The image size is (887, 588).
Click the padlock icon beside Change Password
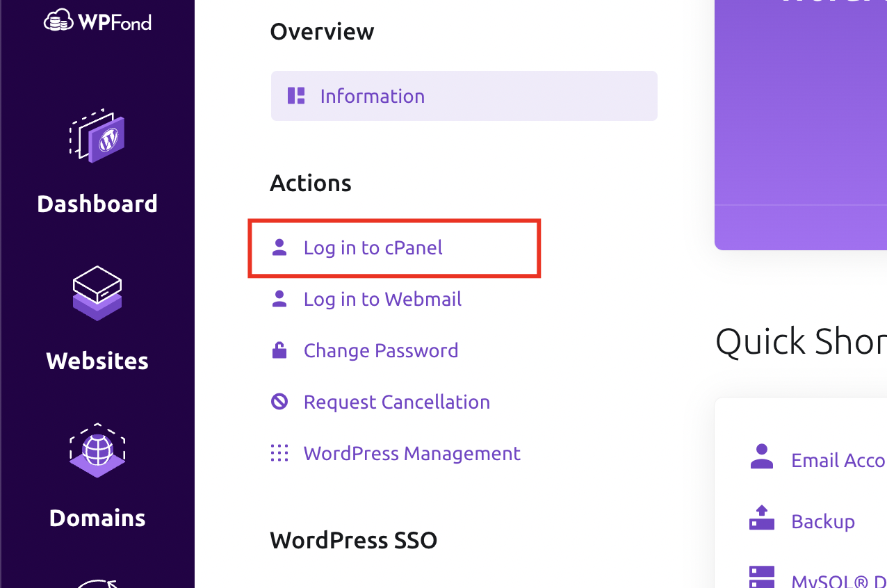[x=279, y=349]
